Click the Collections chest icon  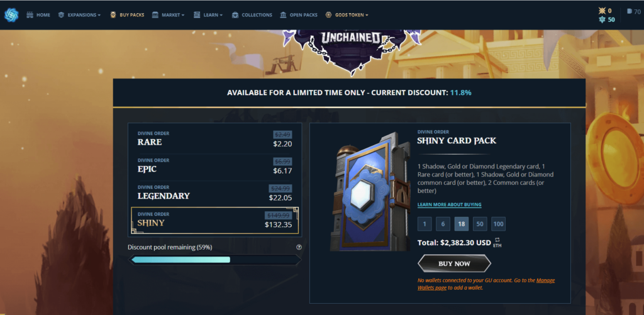pos(235,15)
